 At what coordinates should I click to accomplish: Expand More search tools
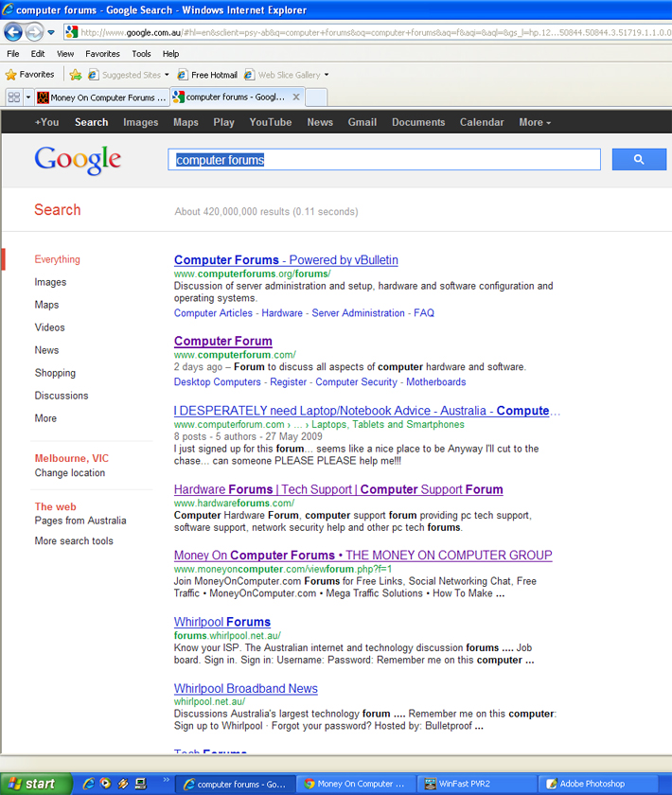click(74, 541)
